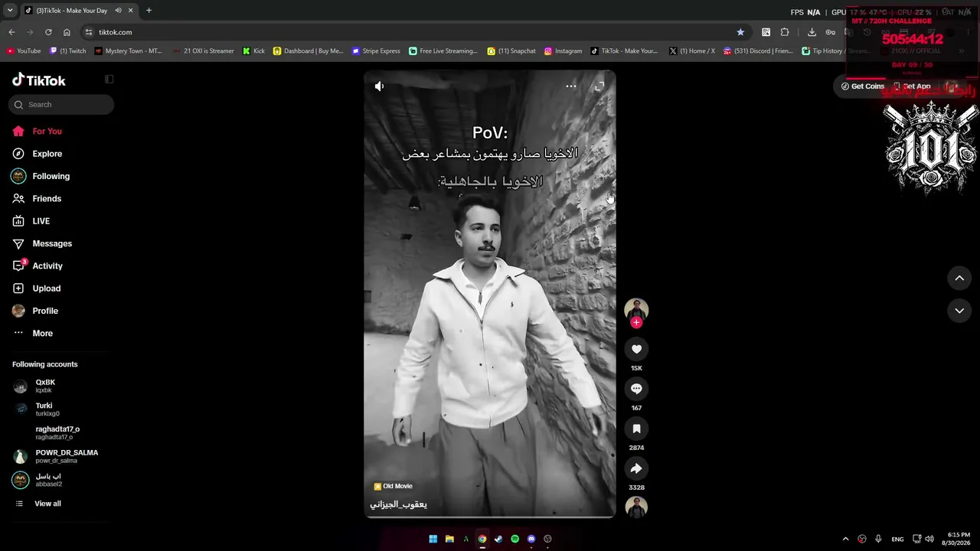This screenshot has width=980, height=551.
Task: Focus the TikTok Search field
Action: pos(61,105)
